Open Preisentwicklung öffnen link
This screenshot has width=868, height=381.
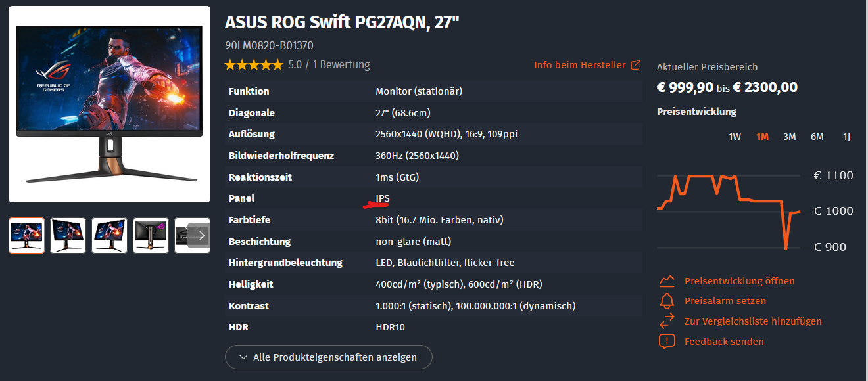[739, 281]
